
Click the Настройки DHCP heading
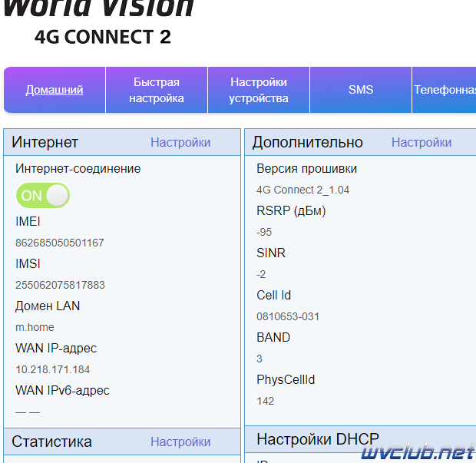318,439
